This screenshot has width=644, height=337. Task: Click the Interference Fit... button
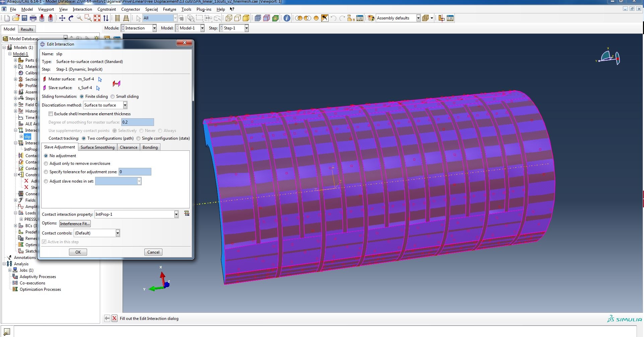point(75,224)
